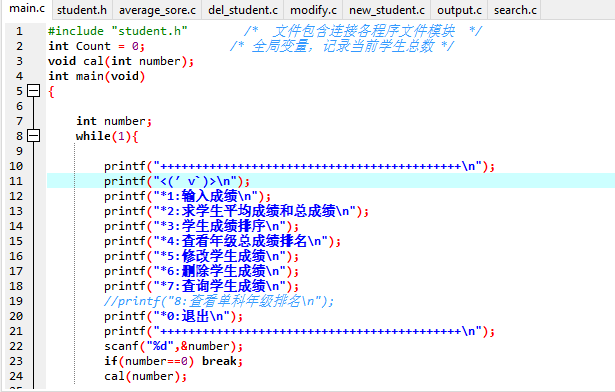Click the plus-sign printf on line 21
Screen dimensions: 615x392
(x=299, y=331)
